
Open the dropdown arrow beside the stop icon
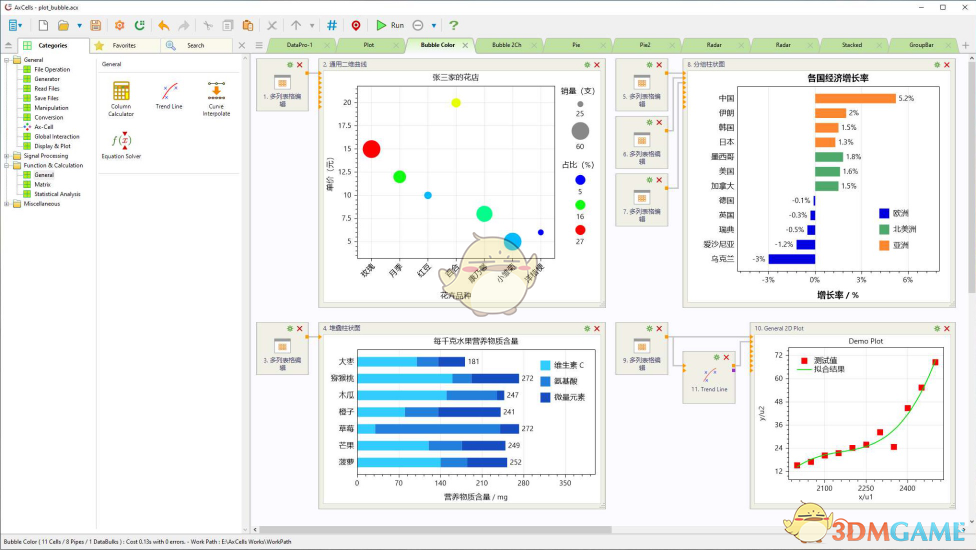coord(434,25)
